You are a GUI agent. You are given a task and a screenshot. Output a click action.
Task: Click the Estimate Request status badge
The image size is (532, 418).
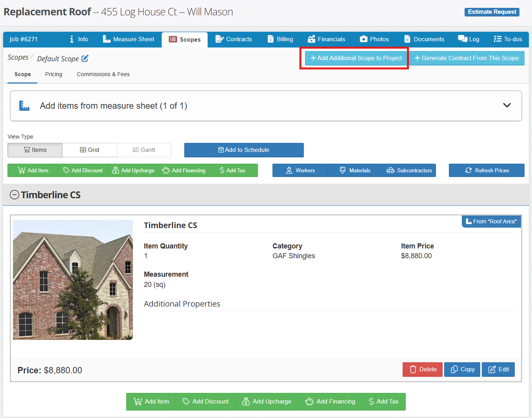[492, 12]
